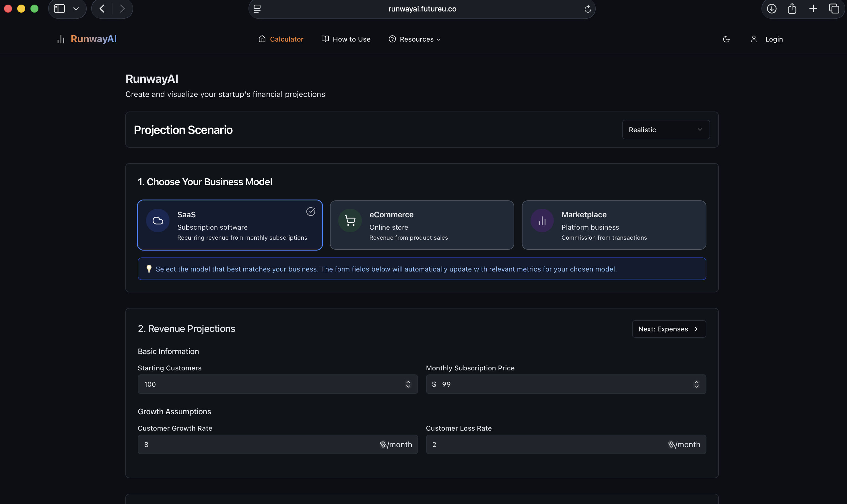
Task: Open the Safari tab group dropdown arrow
Action: (76, 9)
